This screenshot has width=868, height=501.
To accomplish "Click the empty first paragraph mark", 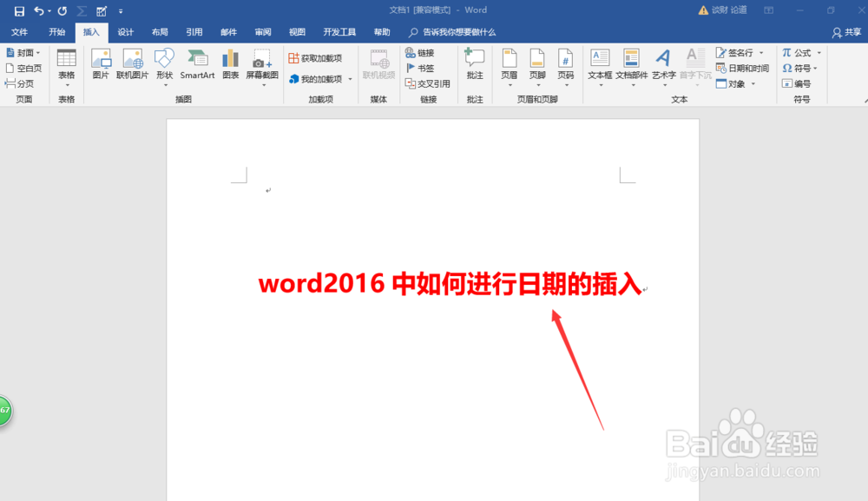I will [268, 190].
